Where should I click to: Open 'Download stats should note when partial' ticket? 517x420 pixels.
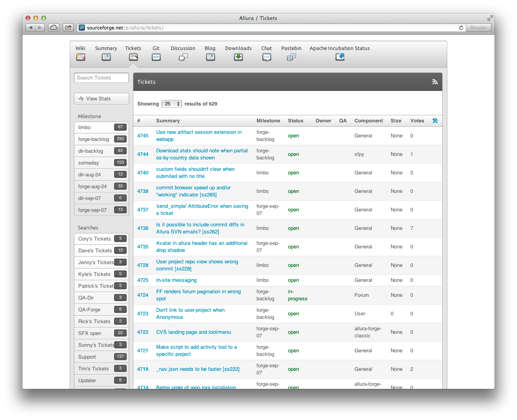click(202, 154)
